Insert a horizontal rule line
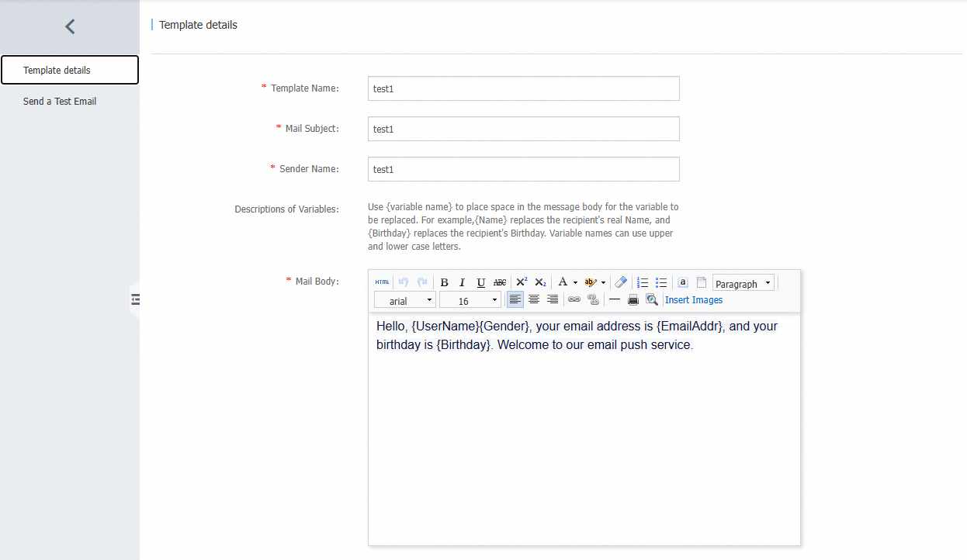This screenshot has width=967, height=560. (x=615, y=299)
